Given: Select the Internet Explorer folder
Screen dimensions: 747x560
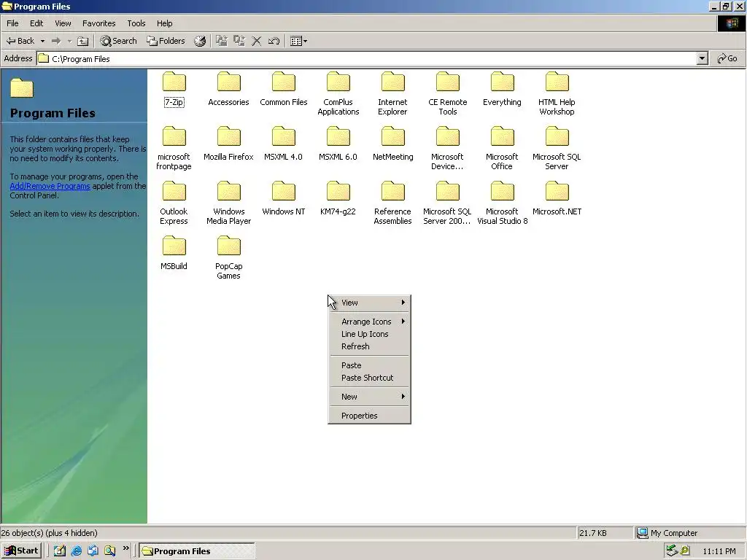Looking at the screenshot, I should tap(392, 94).
